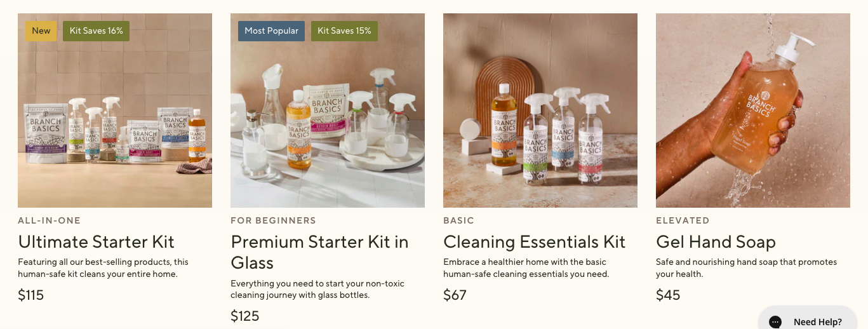The image size is (868, 329).
Task: Open the Premium Starter Kit in Glass image
Action: click(328, 111)
